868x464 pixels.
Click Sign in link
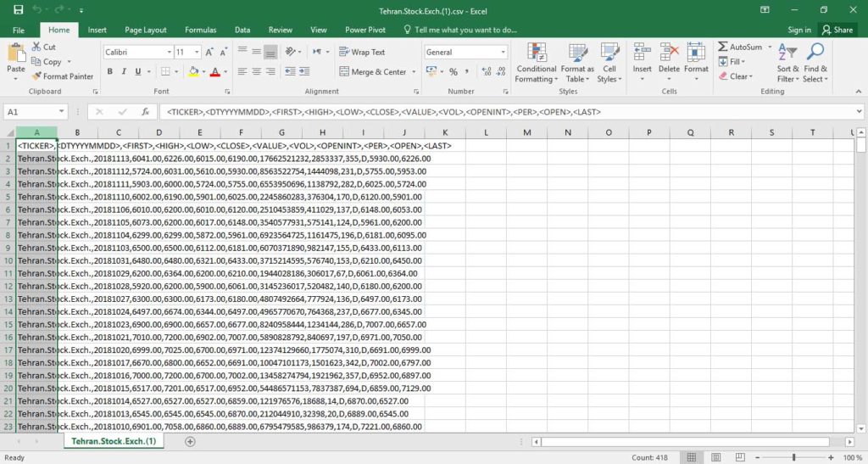coord(798,30)
